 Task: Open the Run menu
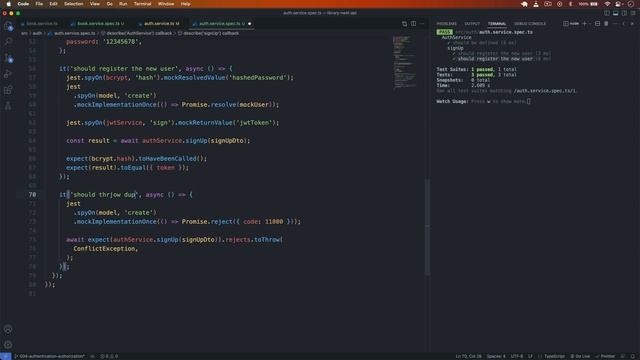tap(123, 4)
